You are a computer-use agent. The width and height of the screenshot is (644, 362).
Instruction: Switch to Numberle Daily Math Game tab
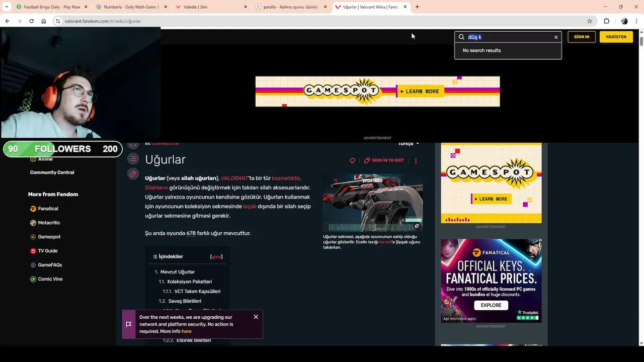(x=131, y=7)
